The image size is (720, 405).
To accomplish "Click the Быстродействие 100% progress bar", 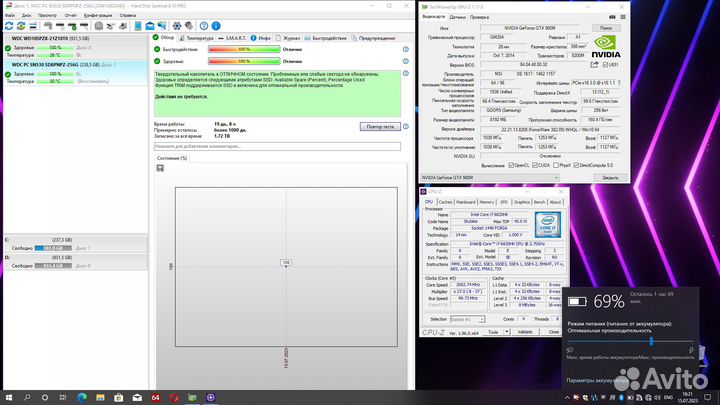I will (244, 49).
